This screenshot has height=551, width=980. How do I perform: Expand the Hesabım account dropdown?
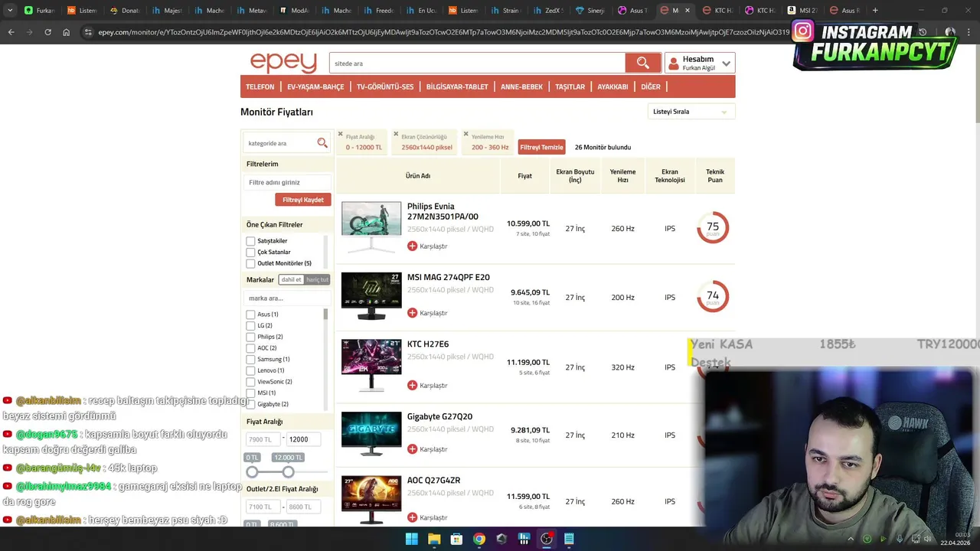coord(726,64)
